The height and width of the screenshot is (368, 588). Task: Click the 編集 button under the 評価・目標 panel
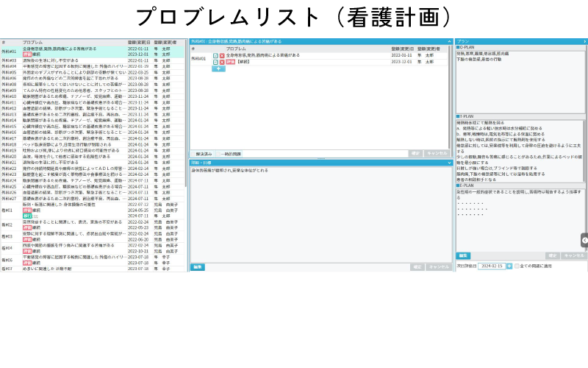coord(198,266)
